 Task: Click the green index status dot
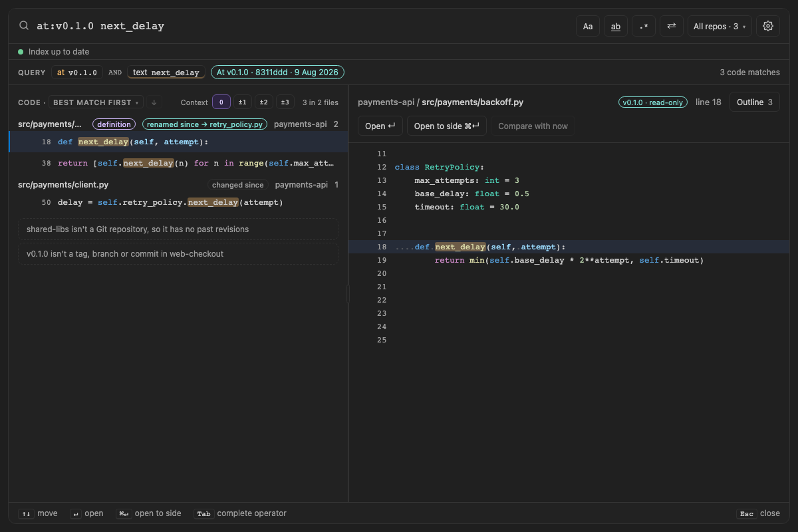[21, 52]
